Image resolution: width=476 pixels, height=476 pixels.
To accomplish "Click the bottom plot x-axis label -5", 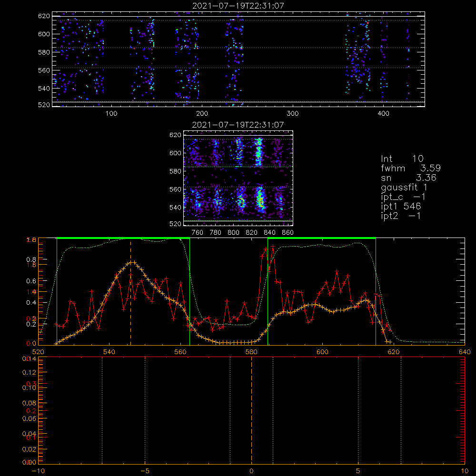I will click(x=145, y=471).
